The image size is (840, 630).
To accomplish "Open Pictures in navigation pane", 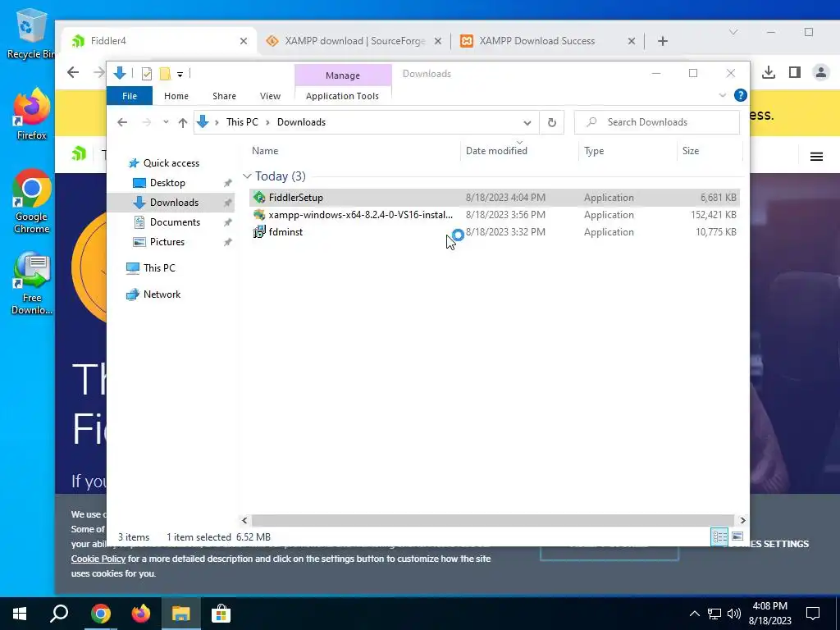I will 158,242.
